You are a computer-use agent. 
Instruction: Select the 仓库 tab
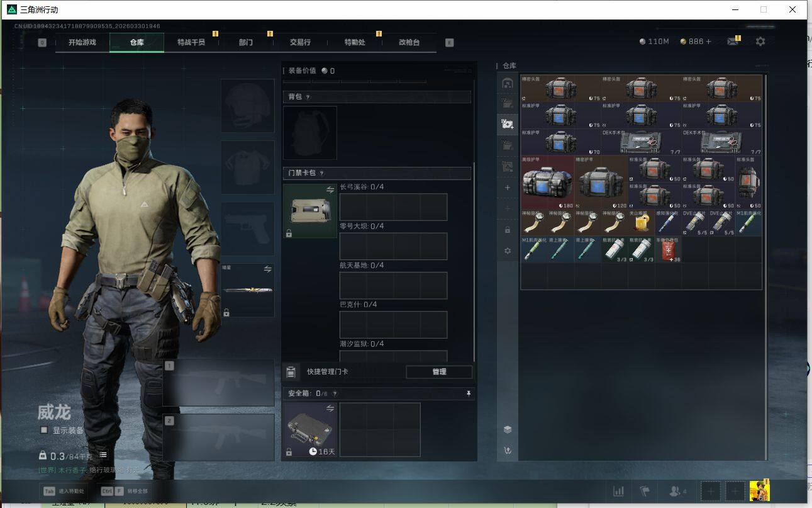137,42
